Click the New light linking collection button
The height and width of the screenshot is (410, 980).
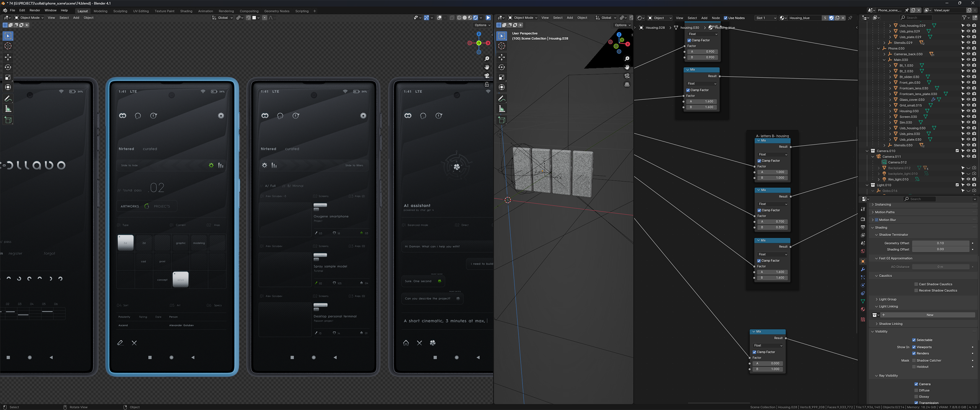point(929,315)
